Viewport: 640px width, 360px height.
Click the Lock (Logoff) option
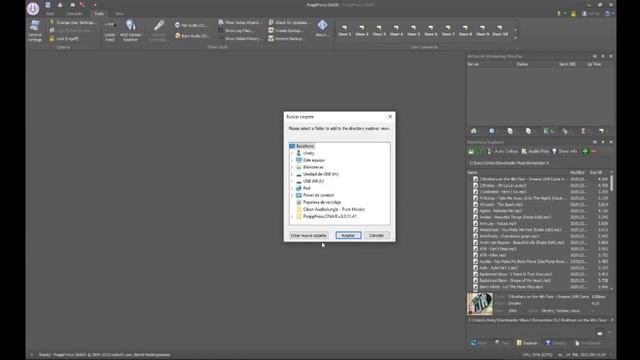click(64, 39)
